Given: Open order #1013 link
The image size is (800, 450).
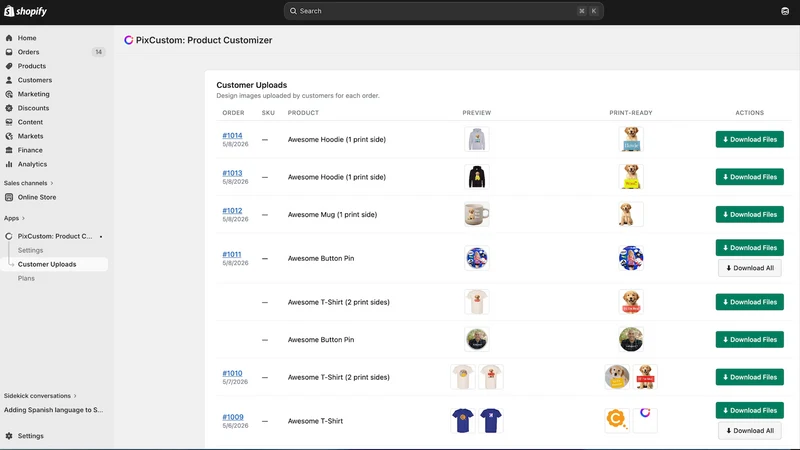Looking at the screenshot, I should (x=232, y=173).
